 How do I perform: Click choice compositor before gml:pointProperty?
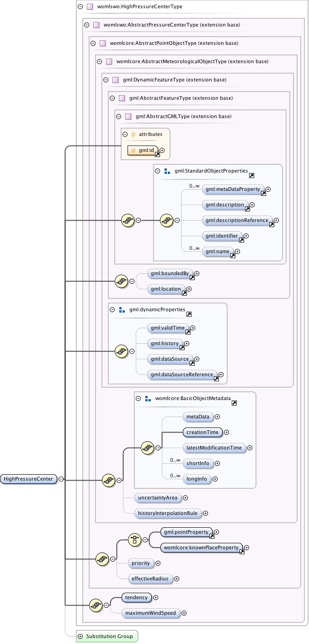point(134,540)
